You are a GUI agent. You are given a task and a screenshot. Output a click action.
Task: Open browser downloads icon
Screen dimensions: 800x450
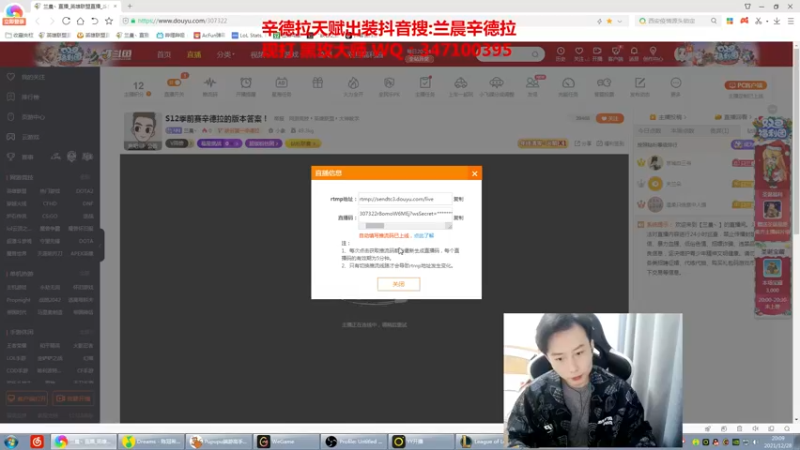click(777, 21)
